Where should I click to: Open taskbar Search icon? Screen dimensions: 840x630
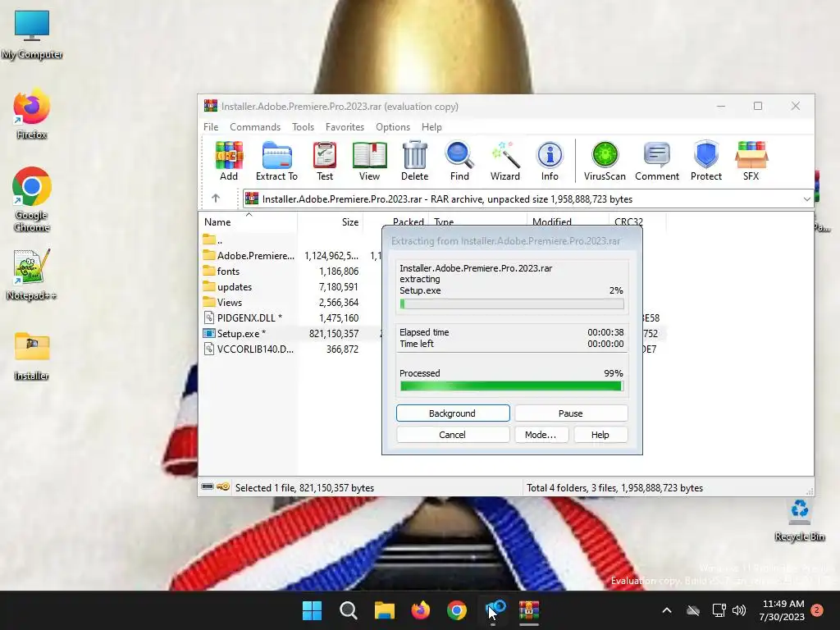(x=348, y=610)
